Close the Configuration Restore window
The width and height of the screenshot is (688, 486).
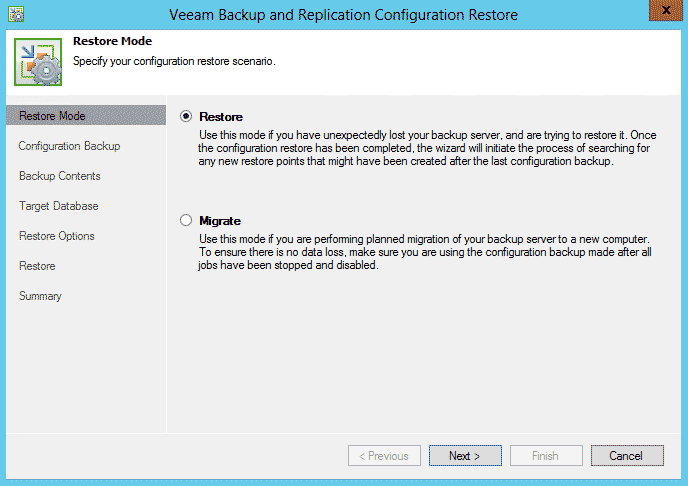(x=666, y=11)
